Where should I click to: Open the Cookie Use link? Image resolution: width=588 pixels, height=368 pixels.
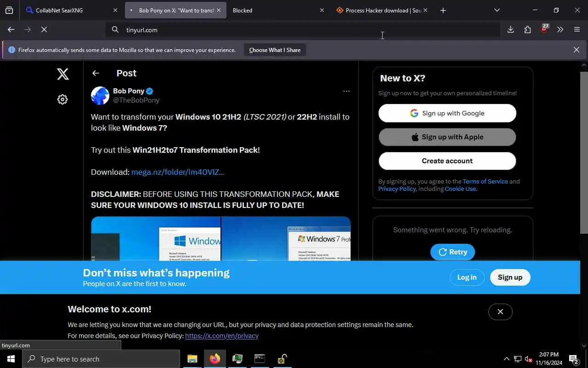click(x=460, y=189)
